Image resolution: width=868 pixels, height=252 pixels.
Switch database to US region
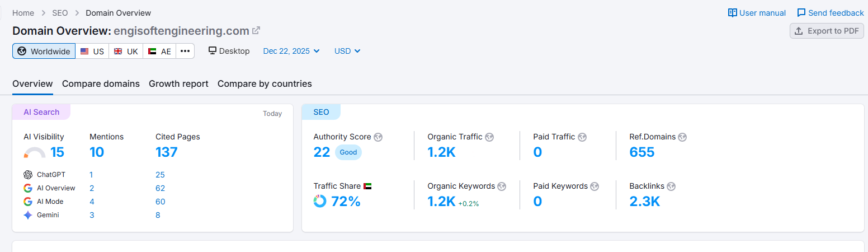92,52
